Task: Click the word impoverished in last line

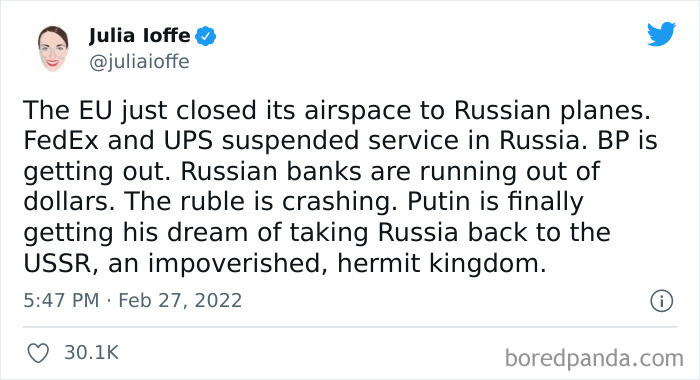Action: pyautogui.click(x=233, y=264)
